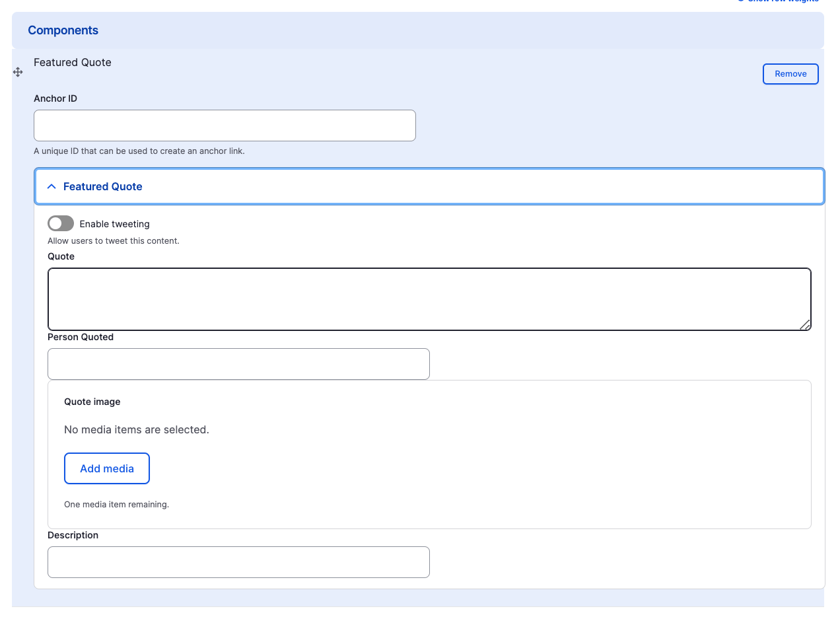Click the Person Quoted label
Viewport: 840px width, 617px height.
[81, 337]
